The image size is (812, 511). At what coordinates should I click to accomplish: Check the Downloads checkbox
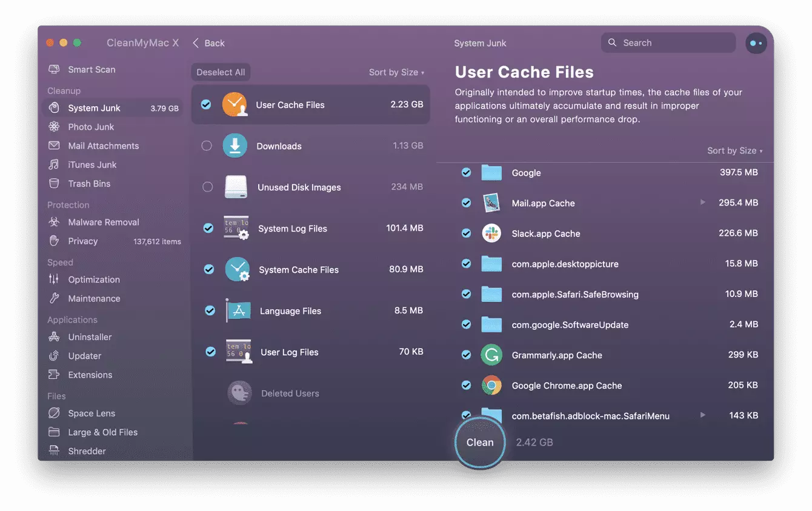point(207,145)
